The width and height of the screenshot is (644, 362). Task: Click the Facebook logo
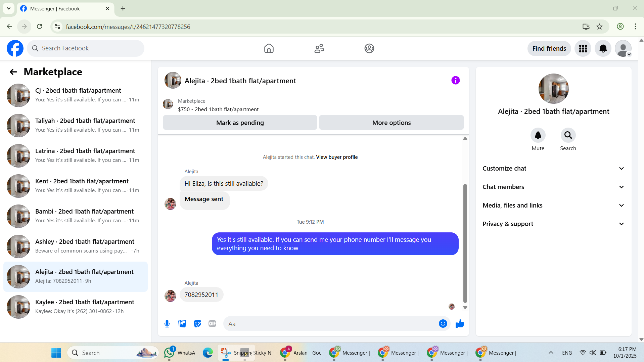[15, 48]
